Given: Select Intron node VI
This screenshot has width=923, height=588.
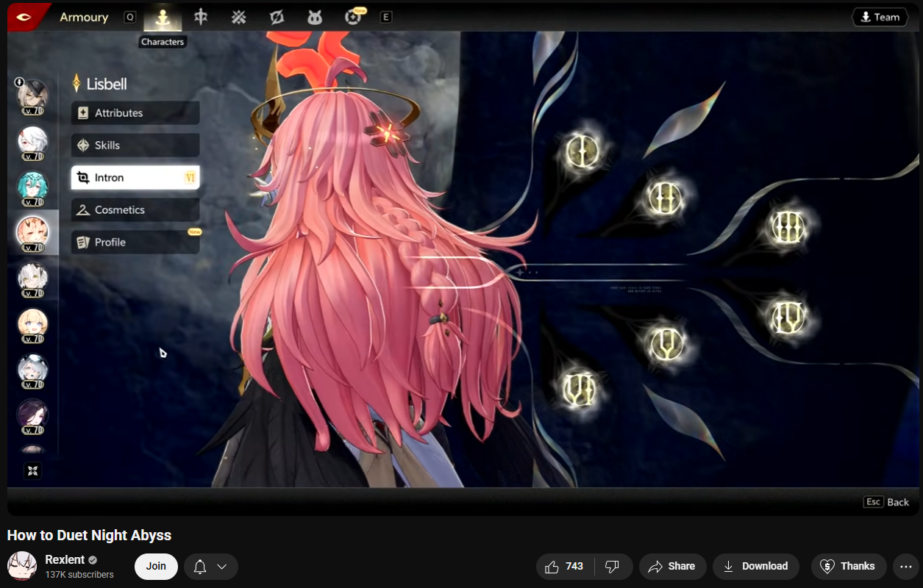Looking at the screenshot, I should (579, 390).
